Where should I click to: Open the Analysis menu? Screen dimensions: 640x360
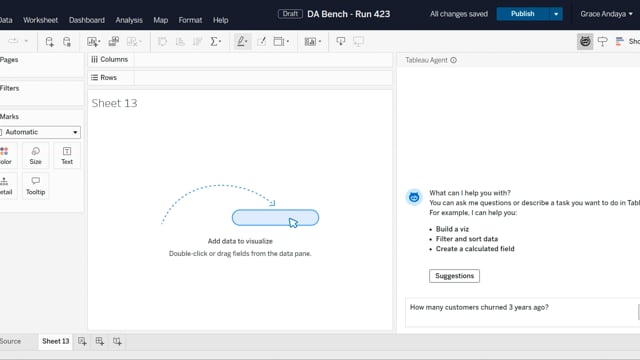[x=129, y=20]
